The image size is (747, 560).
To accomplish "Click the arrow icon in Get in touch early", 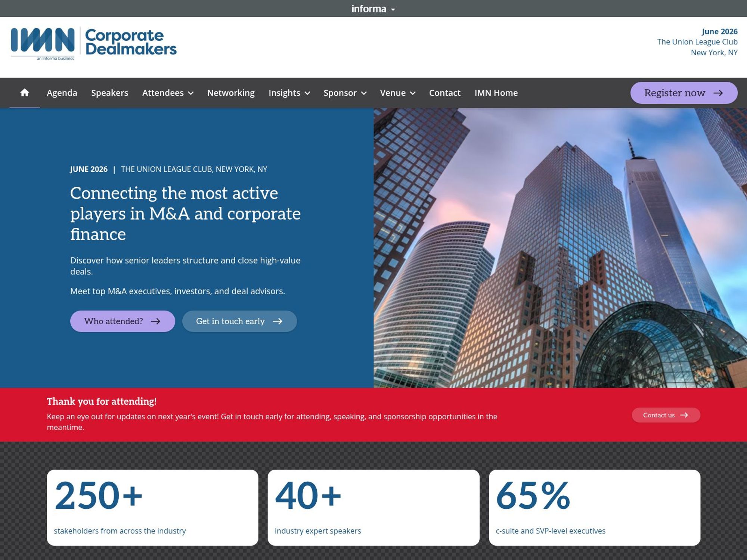I will (x=278, y=321).
